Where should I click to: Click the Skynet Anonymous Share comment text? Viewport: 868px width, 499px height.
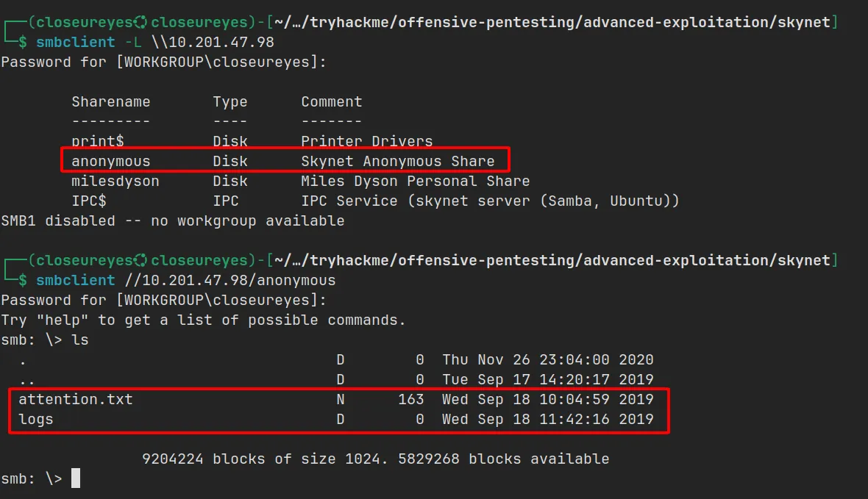(397, 161)
